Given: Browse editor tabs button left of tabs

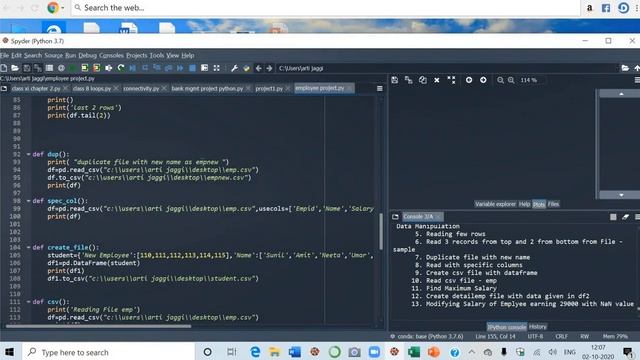Looking at the screenshot, I should click(4, 88).
